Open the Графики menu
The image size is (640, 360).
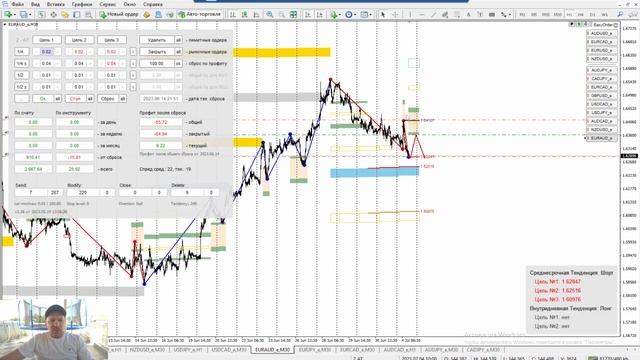[82, 4]
